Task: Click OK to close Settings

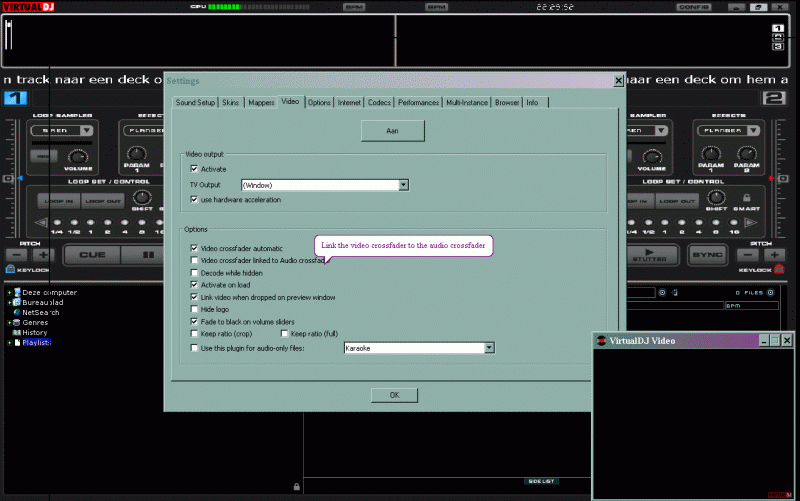Action: click(x=394, y=395)
